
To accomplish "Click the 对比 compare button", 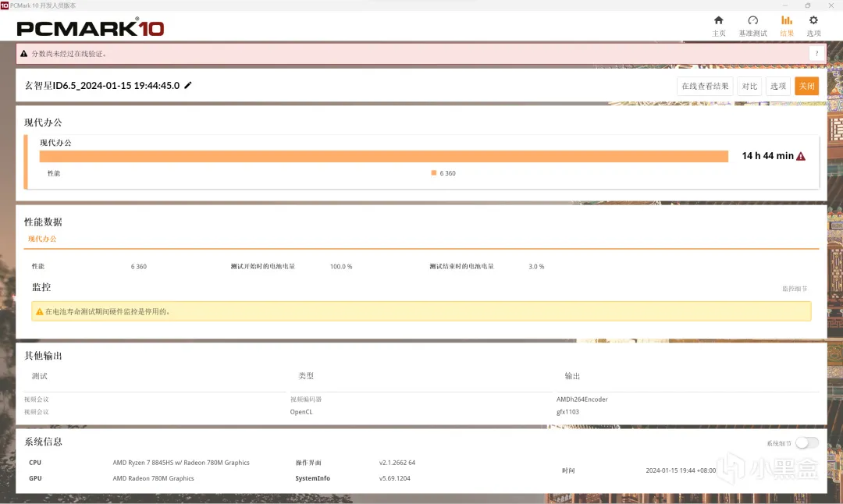I will click(749, 86).
